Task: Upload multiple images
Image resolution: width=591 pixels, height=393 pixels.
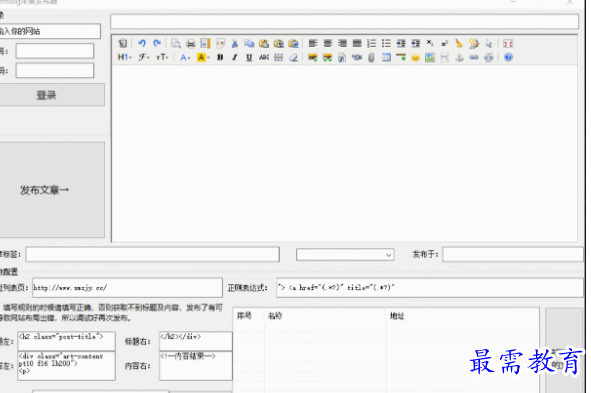Action: [327, 57]
